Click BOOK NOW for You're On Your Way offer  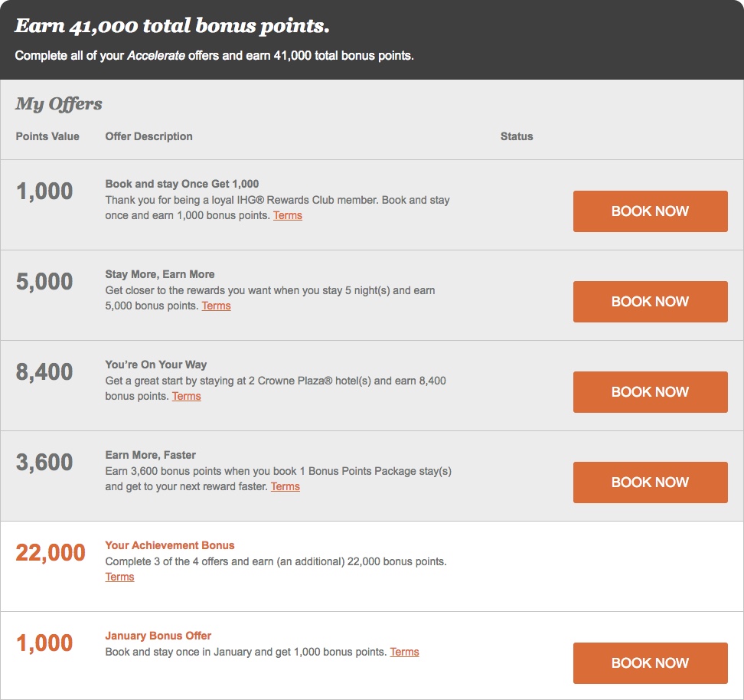point(650,392)
